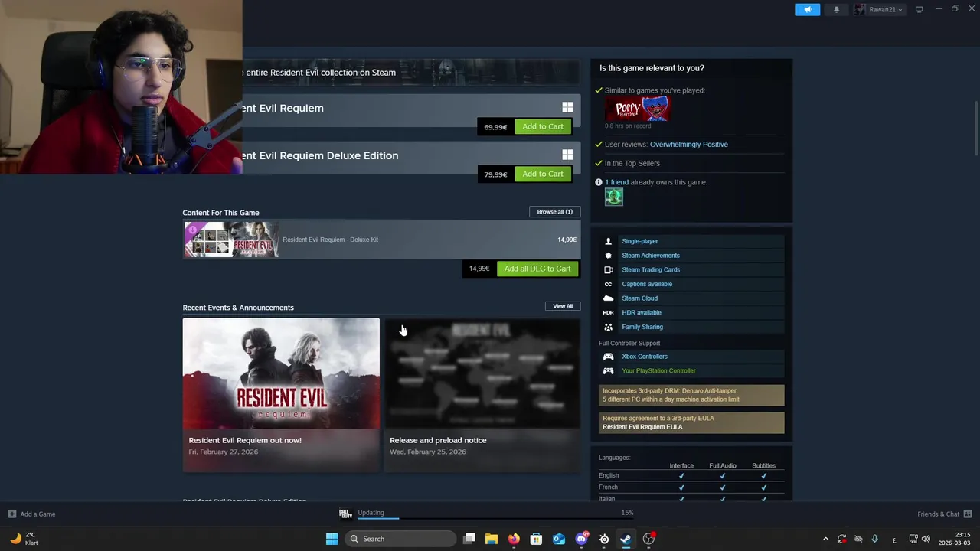
Task: Open File Explorer from the taskbar
Action: (x=492, y=539)
